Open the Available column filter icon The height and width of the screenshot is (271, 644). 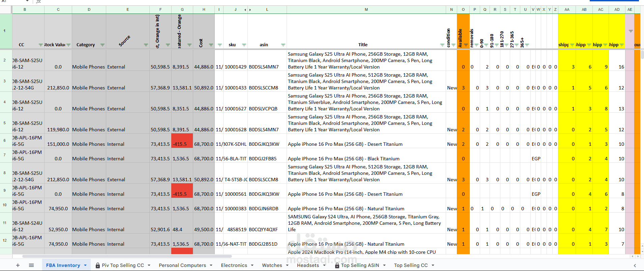(x=466, y=45)
